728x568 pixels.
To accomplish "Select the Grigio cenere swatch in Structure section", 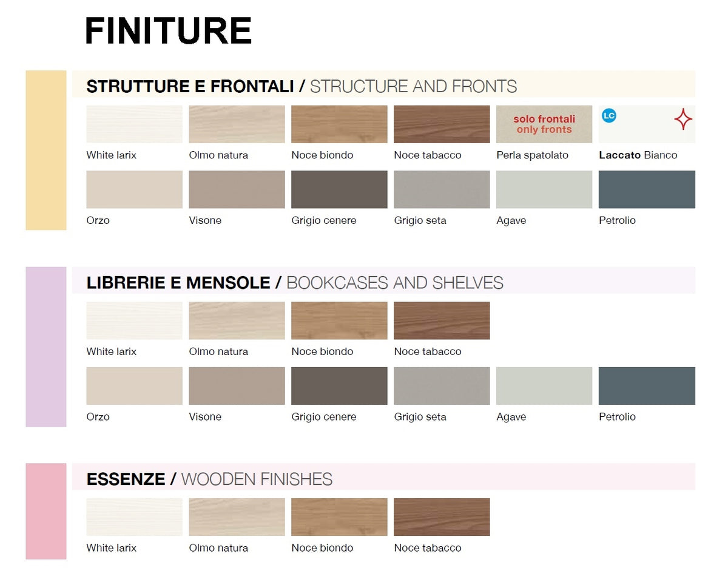I will click(339, 189).
